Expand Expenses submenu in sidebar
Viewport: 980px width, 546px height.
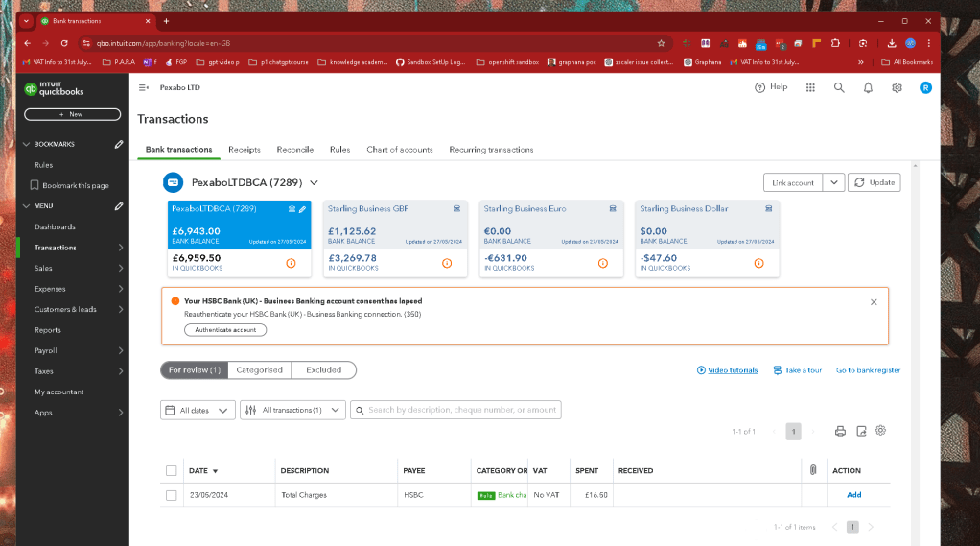[x=121, y=289]
